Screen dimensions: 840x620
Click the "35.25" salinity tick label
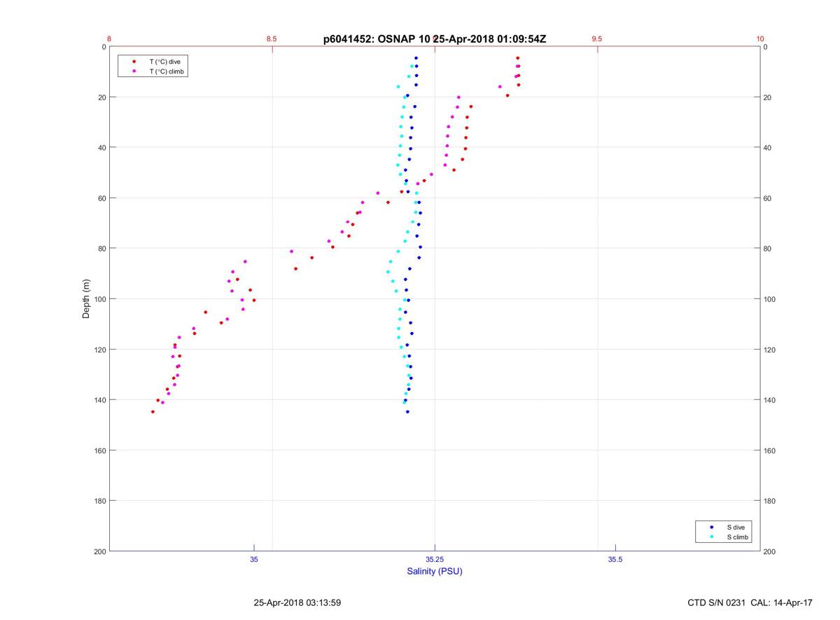tap(435, 559)
